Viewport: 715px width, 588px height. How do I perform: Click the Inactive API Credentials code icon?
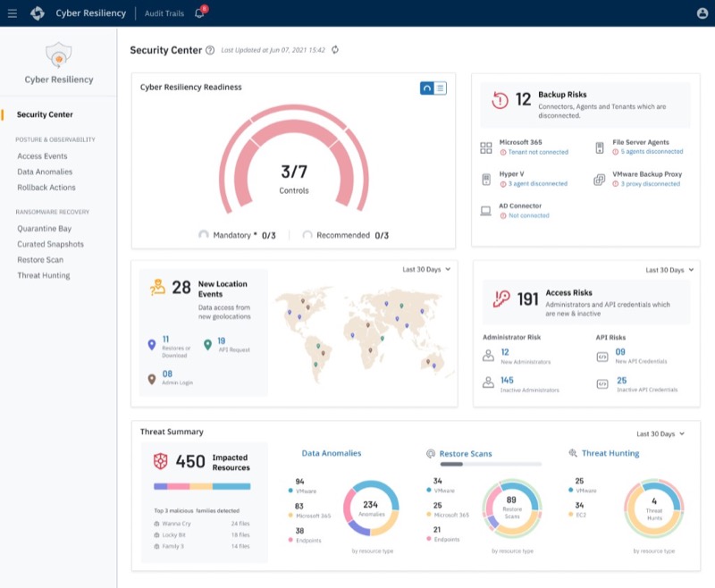[601, 384]
